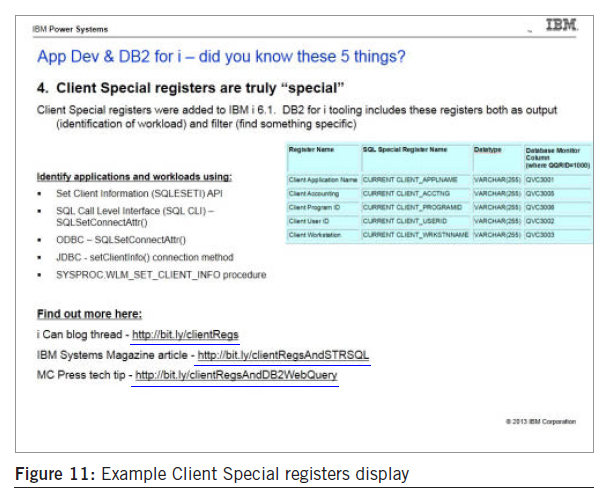
Task: Click the IBM logo
Action: click(561, 25)
